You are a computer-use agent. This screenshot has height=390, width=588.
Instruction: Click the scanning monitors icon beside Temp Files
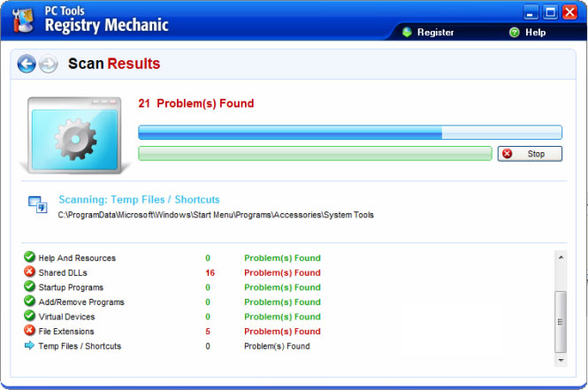coord(38,204)
